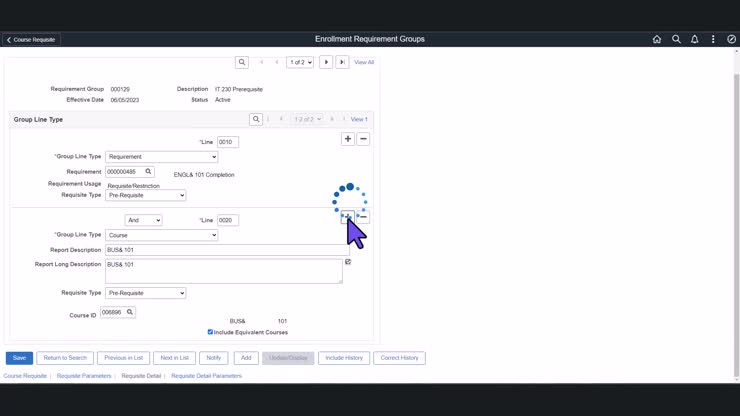Click the Requirement 000000485 field

coord(124,172)
